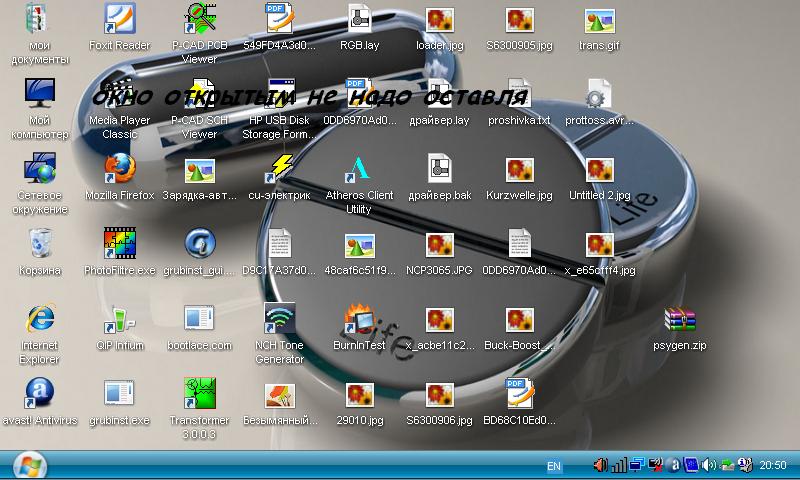Click the EN language indicator in taskbar

(x=553, y=466)
